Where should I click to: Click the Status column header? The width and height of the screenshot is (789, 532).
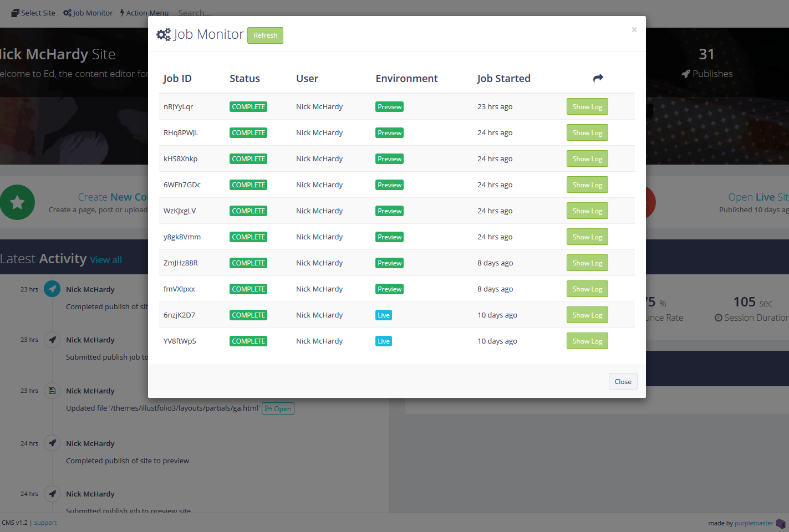(x=245, y=79)
